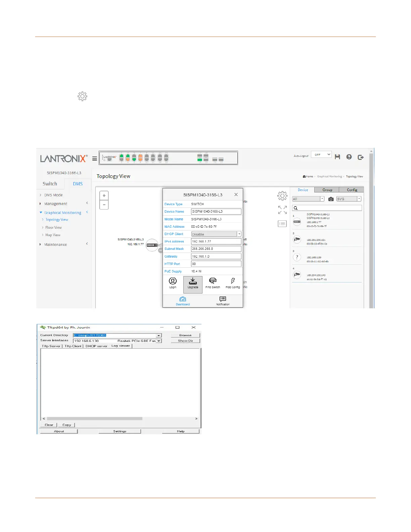Screen dimensions: 411x532
Task: Select camera device 192.251.200.121 icon
Action: (297, 239)
